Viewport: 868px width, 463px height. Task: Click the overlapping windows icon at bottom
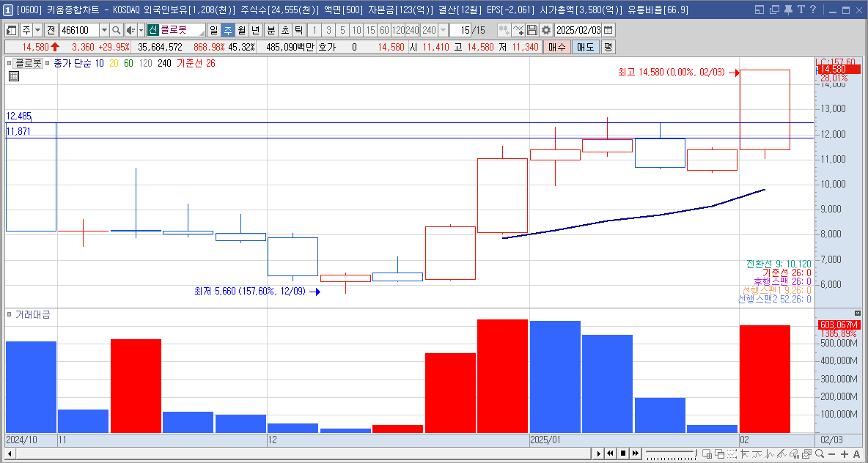click(x=719, y=453)
